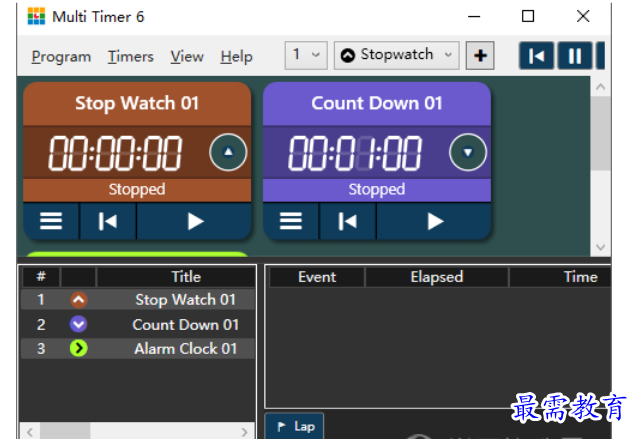Screen dimensions: 635x439
Task: Click the Count Down 01 time display 00:01:00
Action: pos(355,153)
